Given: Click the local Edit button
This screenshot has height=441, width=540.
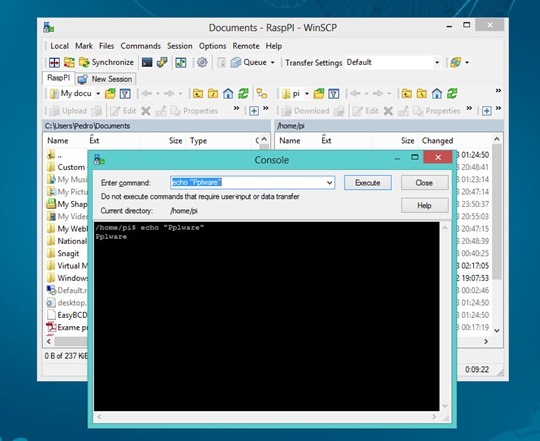Looking at the screenshot, I should tap(123, 111).
